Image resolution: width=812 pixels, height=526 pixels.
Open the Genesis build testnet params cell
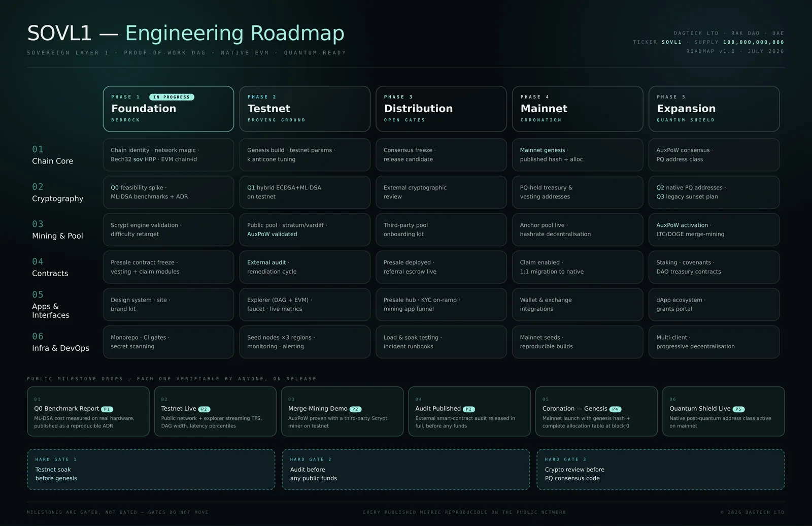coord(304,155)
